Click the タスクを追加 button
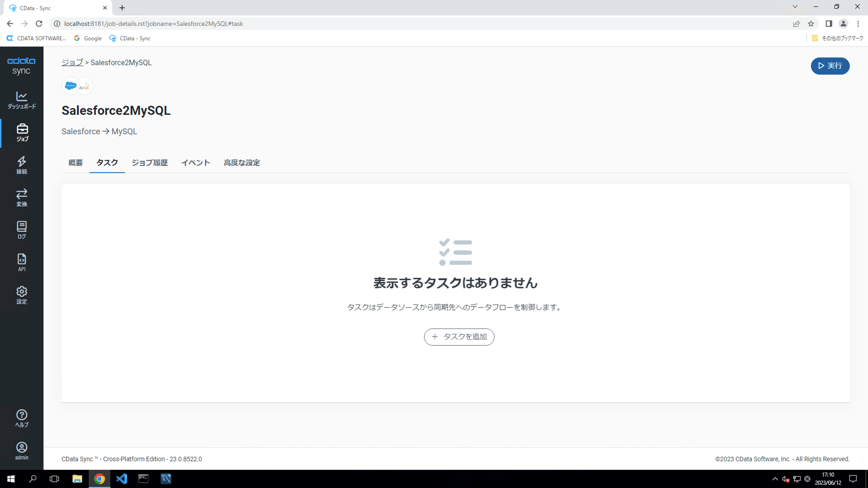Viewport: 868px width, 488px height. coord(459,337)
